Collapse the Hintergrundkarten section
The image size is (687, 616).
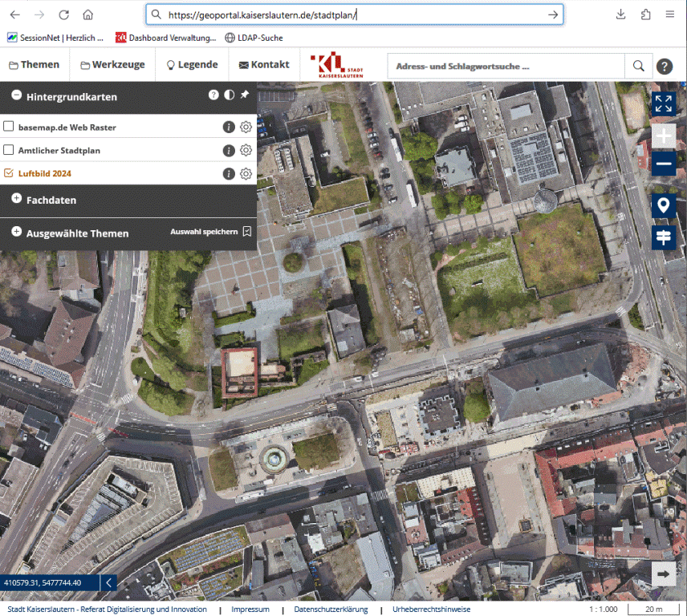point(16,95)
